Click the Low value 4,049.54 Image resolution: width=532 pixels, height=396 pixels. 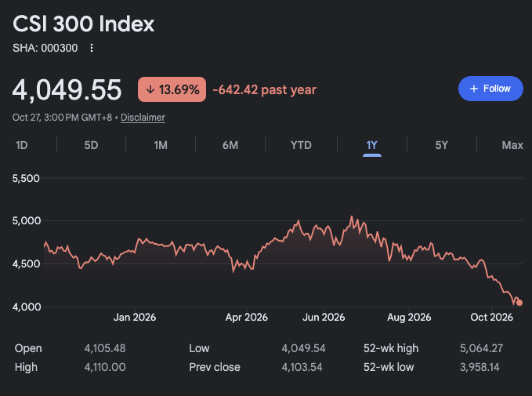(303, 348)
